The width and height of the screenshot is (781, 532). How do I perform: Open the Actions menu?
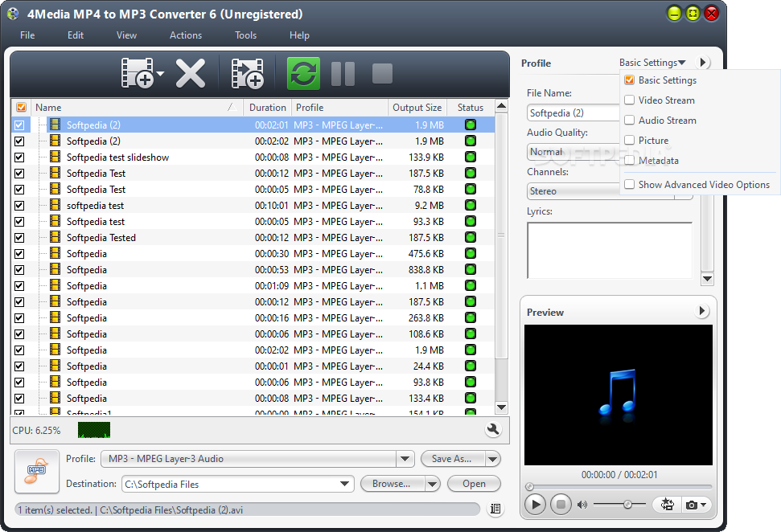186,35
